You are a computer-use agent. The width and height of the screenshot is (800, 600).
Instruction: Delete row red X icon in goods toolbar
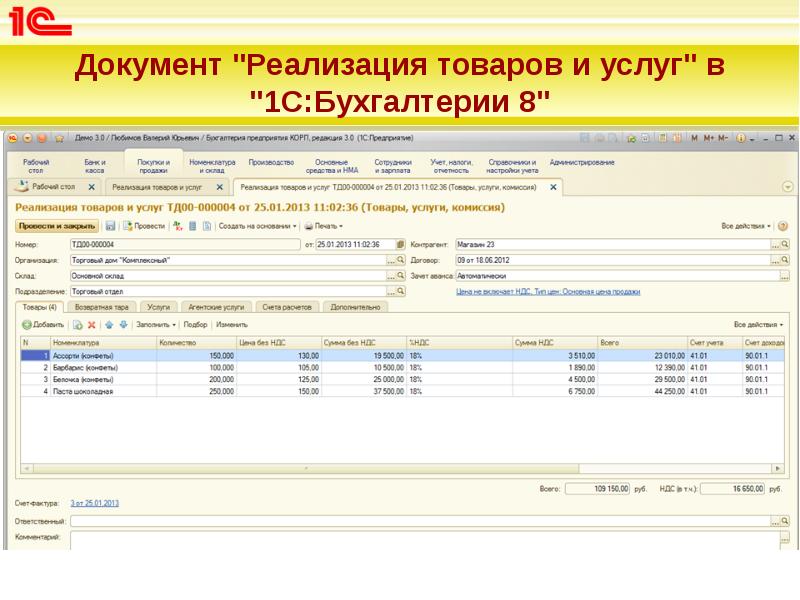click(x=92, y=324)
